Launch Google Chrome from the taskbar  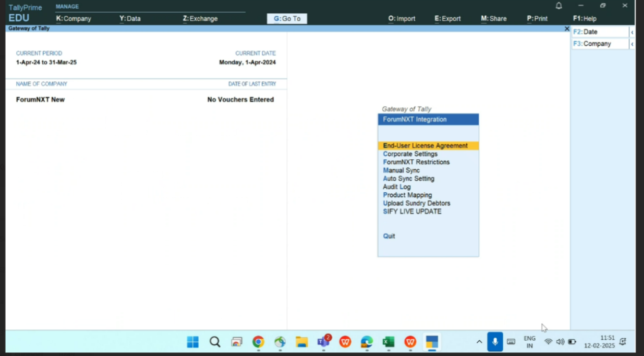point(258,342)
